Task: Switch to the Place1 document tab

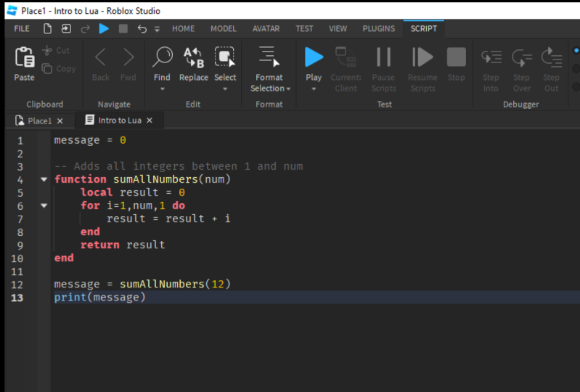Action: (38, 121)
